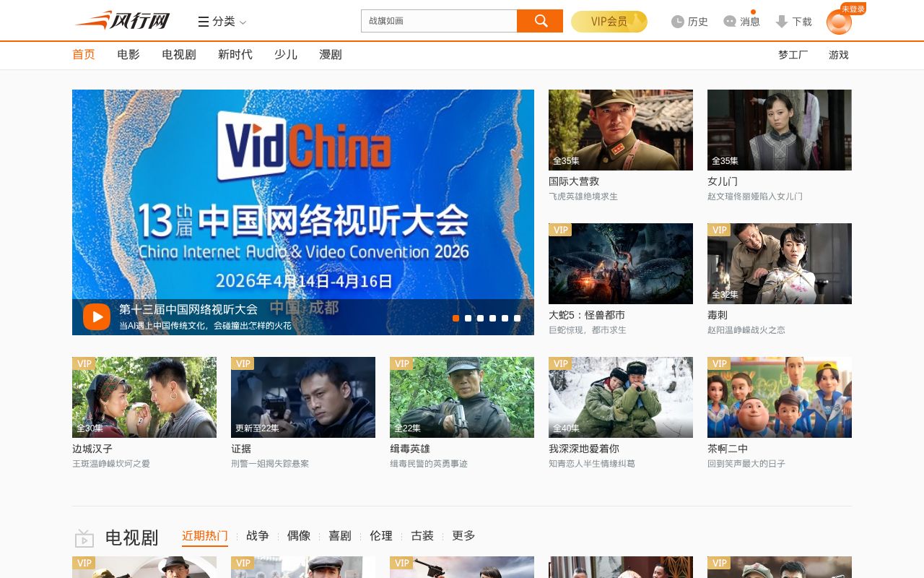924x578 pixels.
Task: Click the VIP badge on 大蛇5 thumbnail
Action: (x=560, y=230)
